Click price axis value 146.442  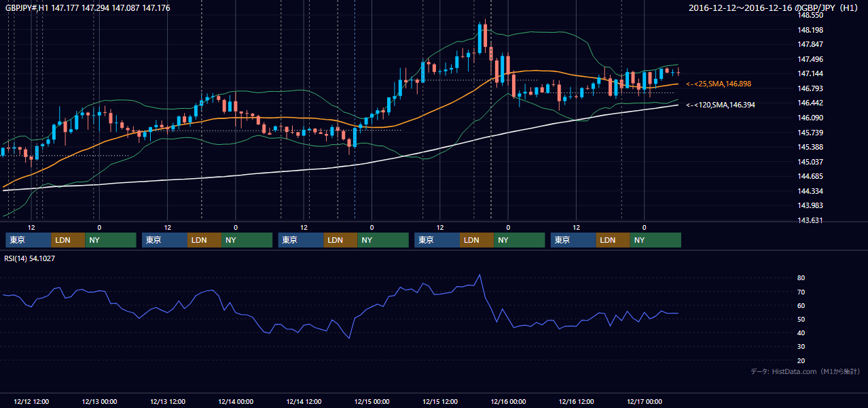(810, 103)
